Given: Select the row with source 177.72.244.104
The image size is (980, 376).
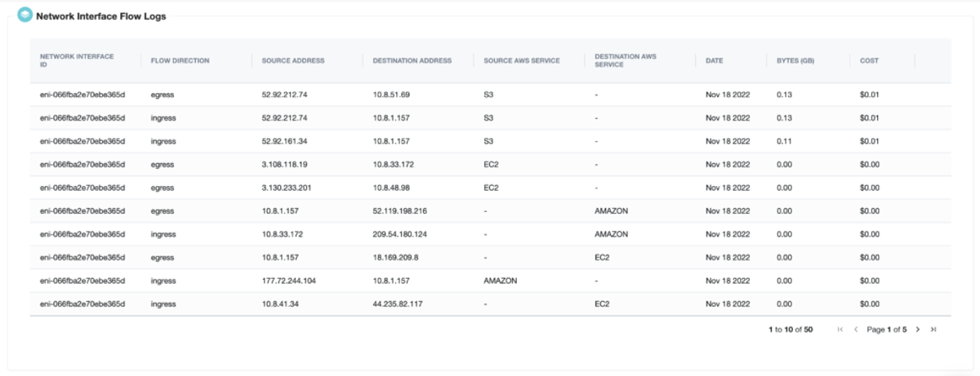Looking at the screenshot, I should (x=490, y=281).
